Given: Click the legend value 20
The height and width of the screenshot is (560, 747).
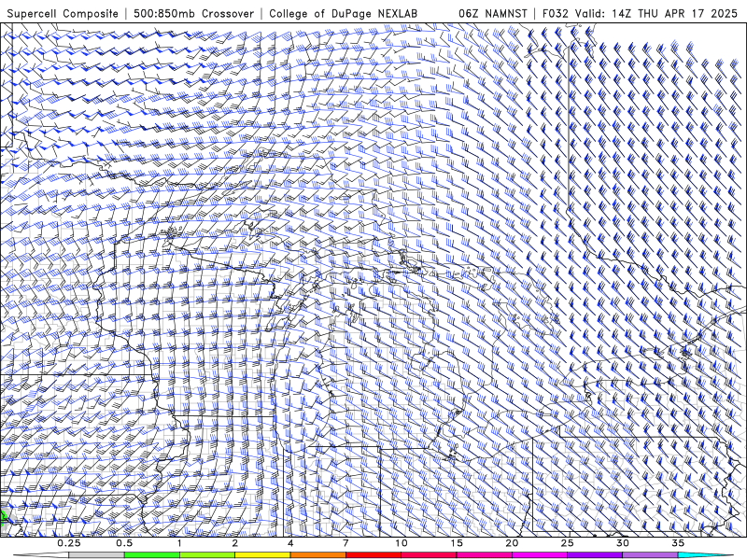Looking at the screenshot, I should click(512, 543).
